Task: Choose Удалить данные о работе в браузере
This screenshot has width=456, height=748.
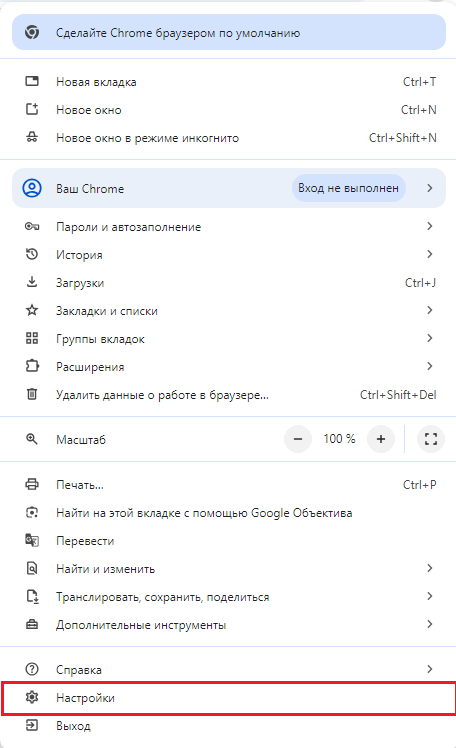Action: [x=228, y=395]
